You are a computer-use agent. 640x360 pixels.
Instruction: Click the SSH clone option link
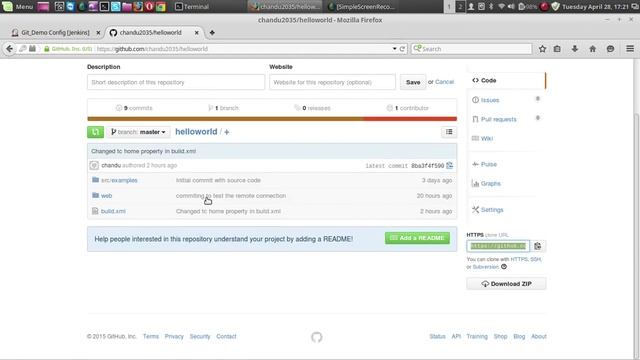click(x=535, y=259)
